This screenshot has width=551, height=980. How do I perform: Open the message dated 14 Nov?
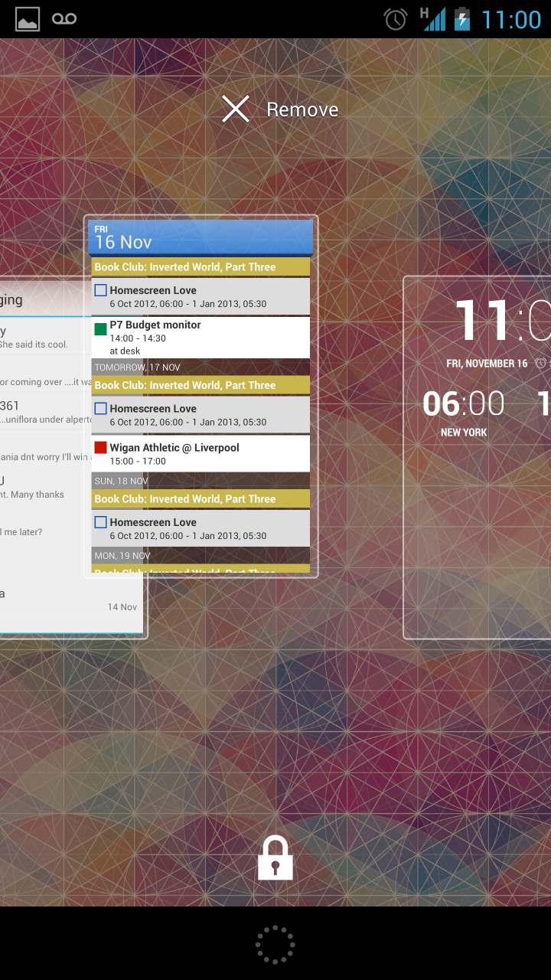click(x=71, y=600)
